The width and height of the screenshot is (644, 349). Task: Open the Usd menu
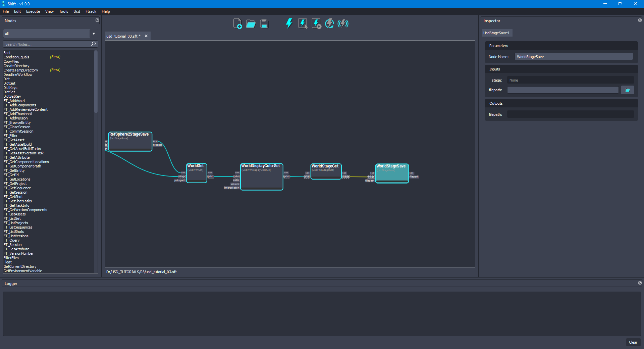[76, 11]
